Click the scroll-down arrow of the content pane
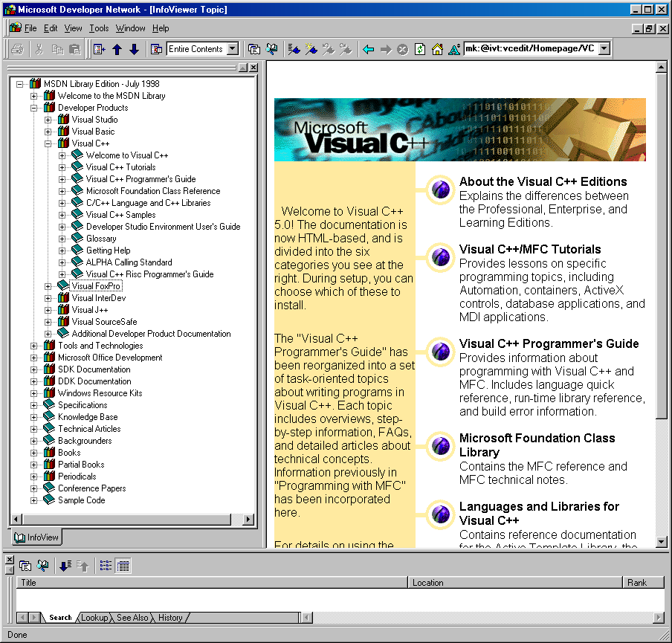 (x=662, y=542)
